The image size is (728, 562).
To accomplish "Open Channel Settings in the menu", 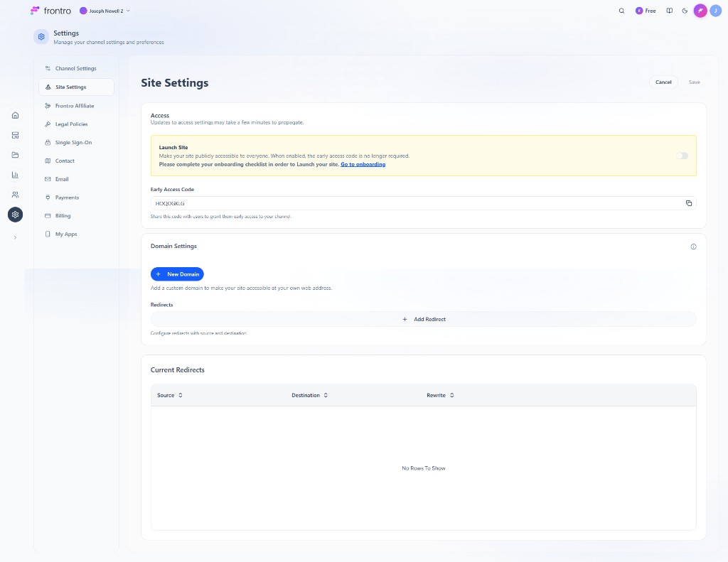I will click(x=75, y=69).
